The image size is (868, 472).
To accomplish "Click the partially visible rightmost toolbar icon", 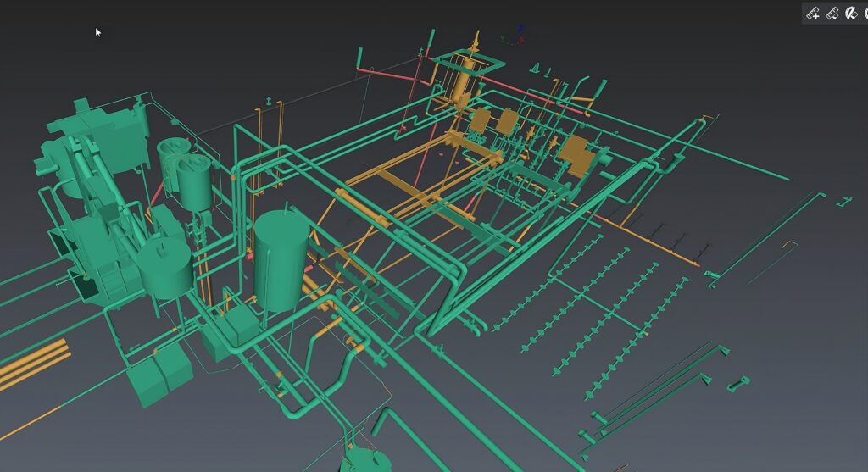I will [864, 13].
